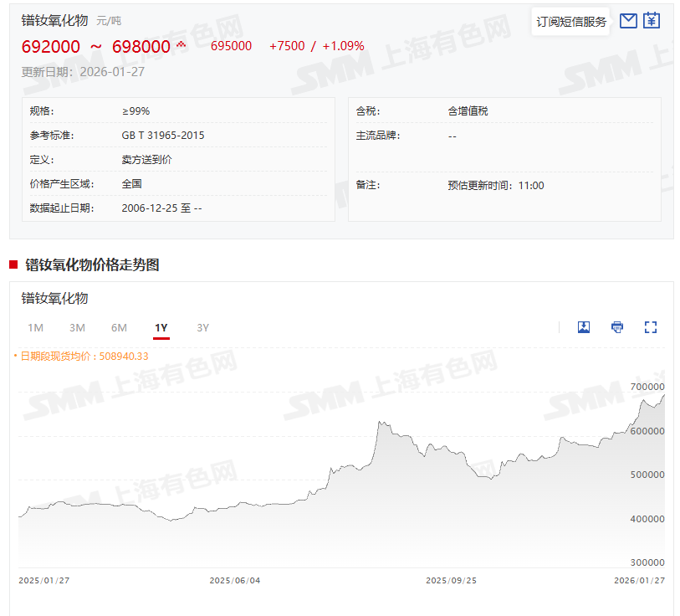Select the 6M time range

pyautogui.click(x=119, y=327)
